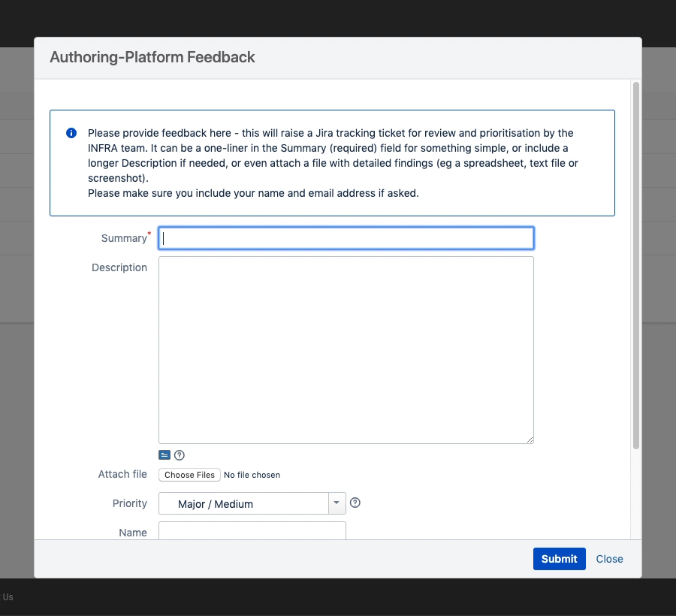Click the No file chosen text
The image size is (676, 616).
point(252,475)
